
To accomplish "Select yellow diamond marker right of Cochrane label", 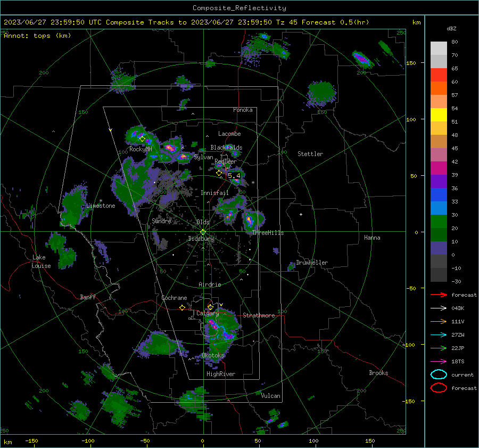I will (x=183, y=308).
